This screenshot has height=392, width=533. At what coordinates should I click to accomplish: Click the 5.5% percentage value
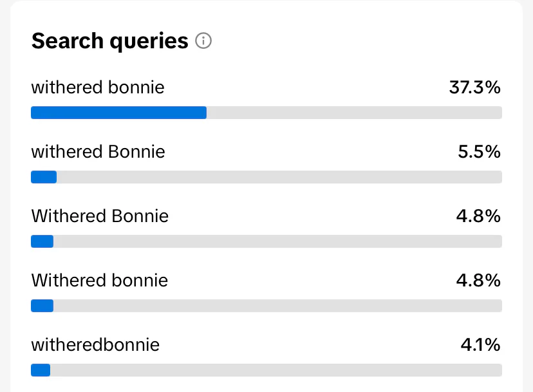click(480, 152)
